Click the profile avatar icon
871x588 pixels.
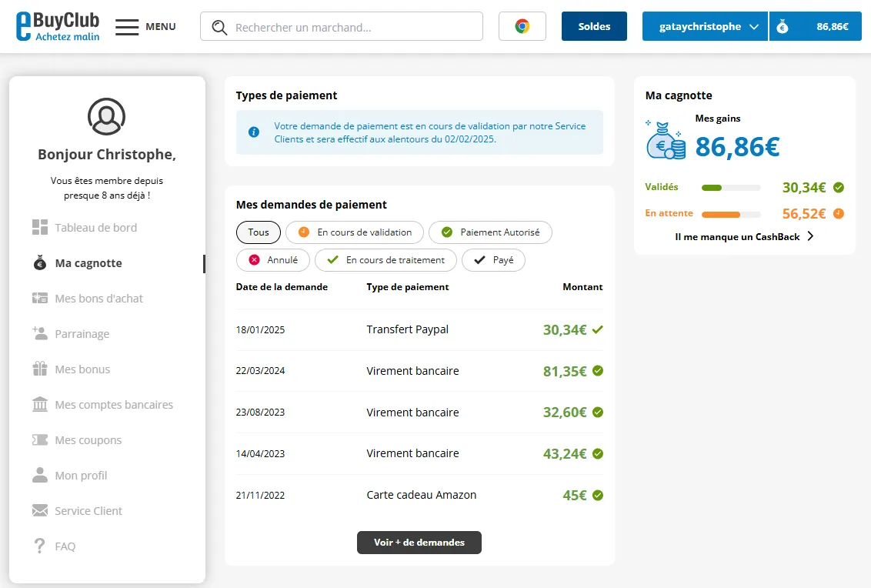click(107, 117)
